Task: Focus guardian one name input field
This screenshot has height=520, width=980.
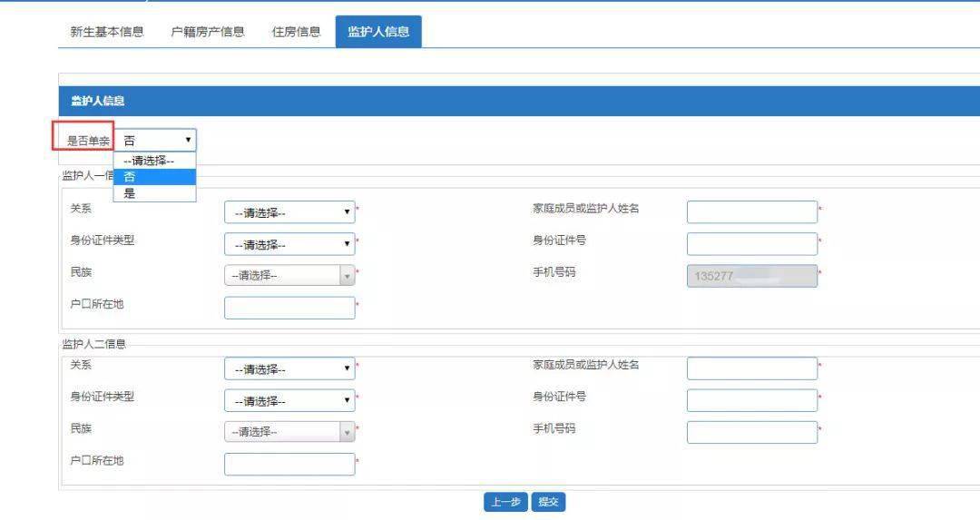Action: 752,211
